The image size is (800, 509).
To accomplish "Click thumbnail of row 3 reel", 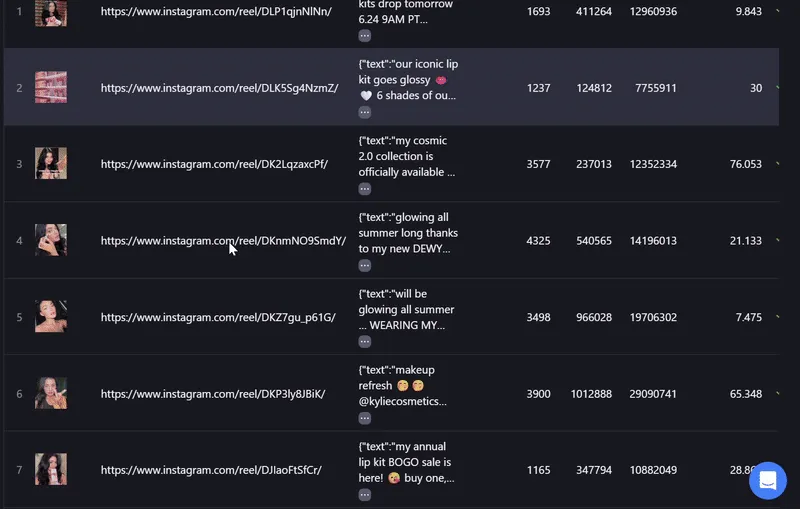I will [x=51, y=163].
